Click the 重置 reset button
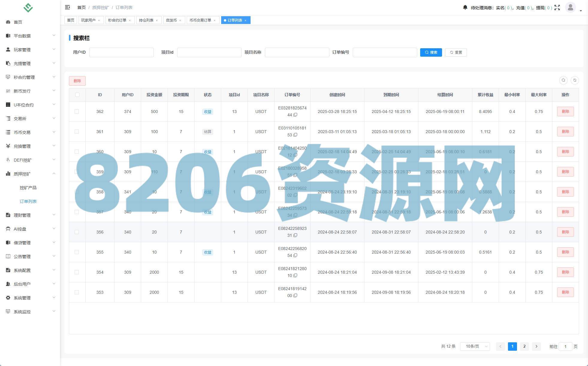The width and height of the screenshot is (588, 366). click(456, 52)
